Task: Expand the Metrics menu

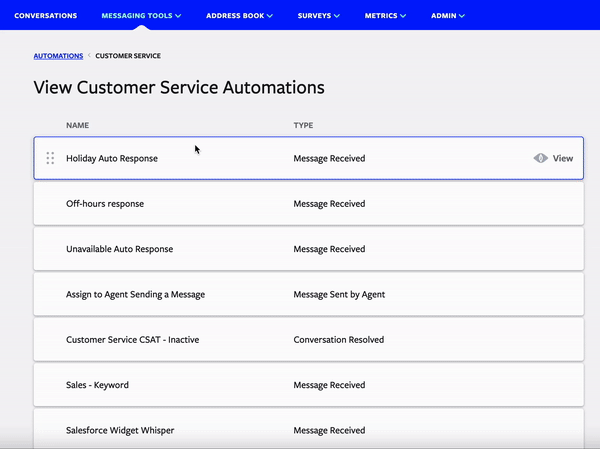Action: pyautogui.click(x=385, y=16)
